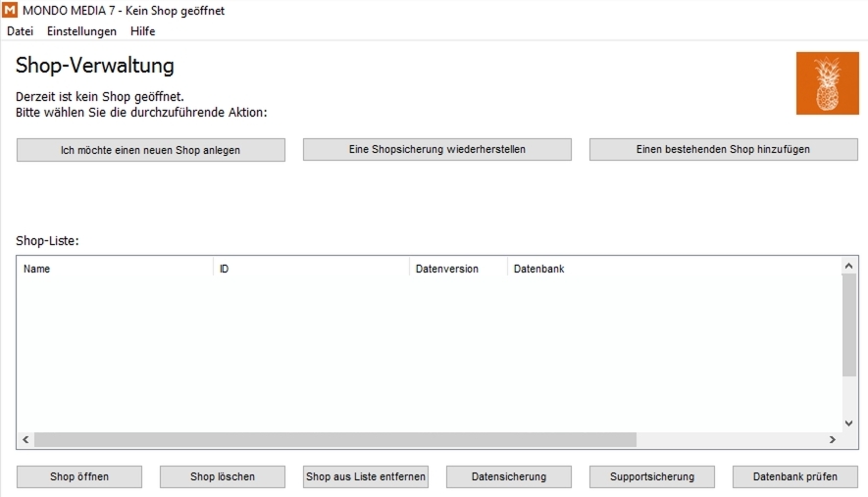The height and width of the screenshot is (497, 868).
Task: Click the Datenversion column header
Action: point(458,269)
